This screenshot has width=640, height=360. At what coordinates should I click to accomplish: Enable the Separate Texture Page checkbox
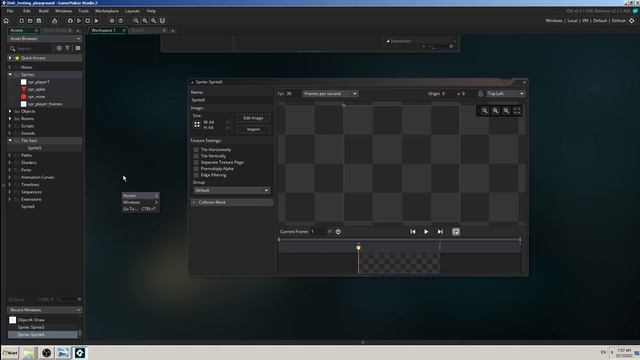point(196,162)
